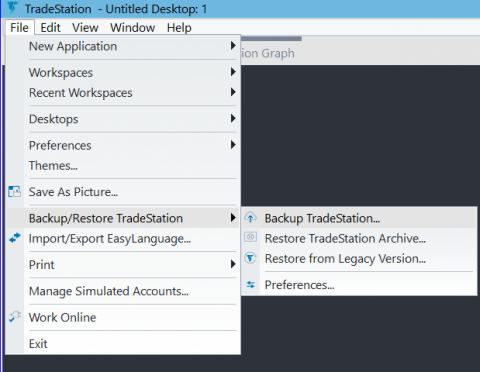Select the Print menu entry
Viewport: 480px width, 372px height.
[123, 265]
